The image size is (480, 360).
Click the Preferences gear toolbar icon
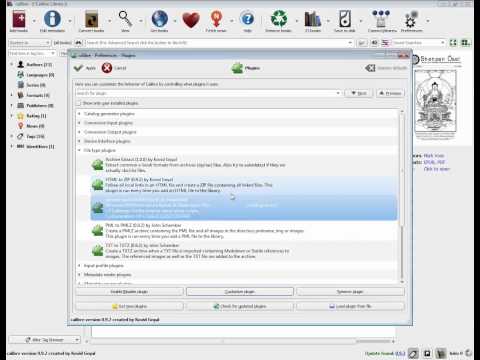click(x=411, y=19)
